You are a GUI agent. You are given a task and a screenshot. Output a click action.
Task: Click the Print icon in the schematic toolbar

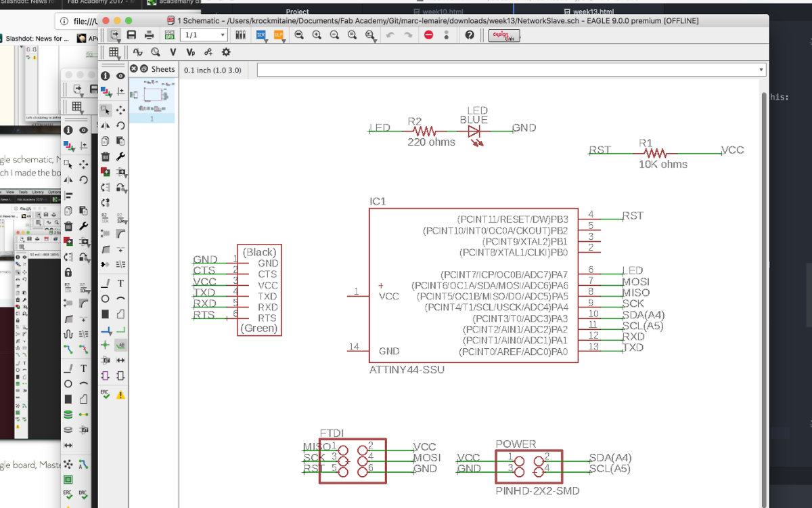point(149,35)
